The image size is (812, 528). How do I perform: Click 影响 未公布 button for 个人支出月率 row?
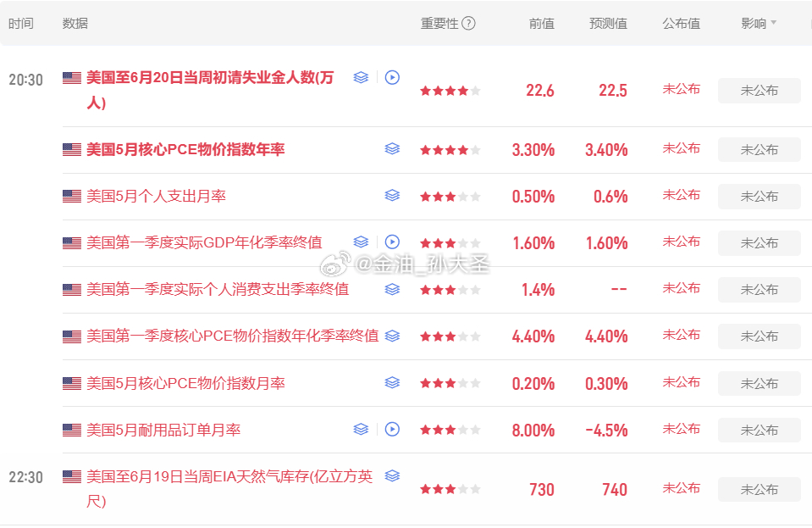tap(760, 197)
